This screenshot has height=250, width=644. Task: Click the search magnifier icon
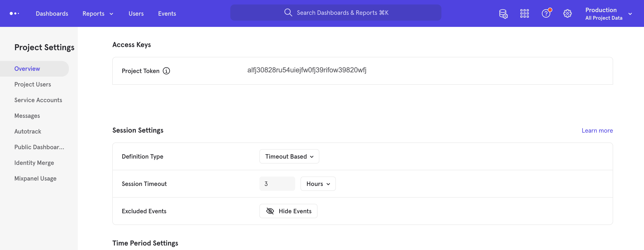pyautogui.click(x=288, y=12)
